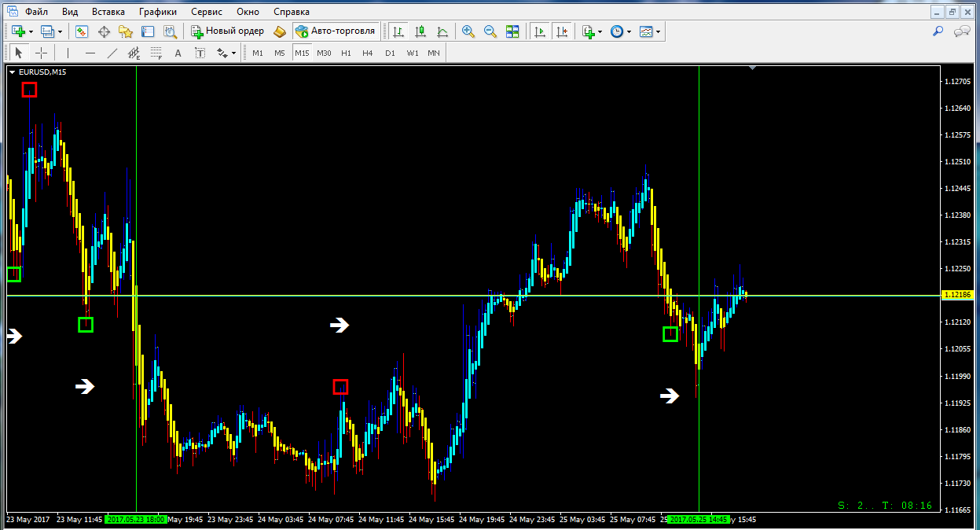Draw a trendline with the line tool
The image size is (980, 530).
[x=112, y=53]
